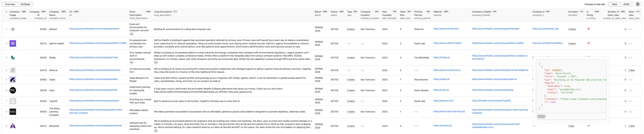
Task: Expand 1 item open jobs for MorphoAI
Action: tap(631, 126)
